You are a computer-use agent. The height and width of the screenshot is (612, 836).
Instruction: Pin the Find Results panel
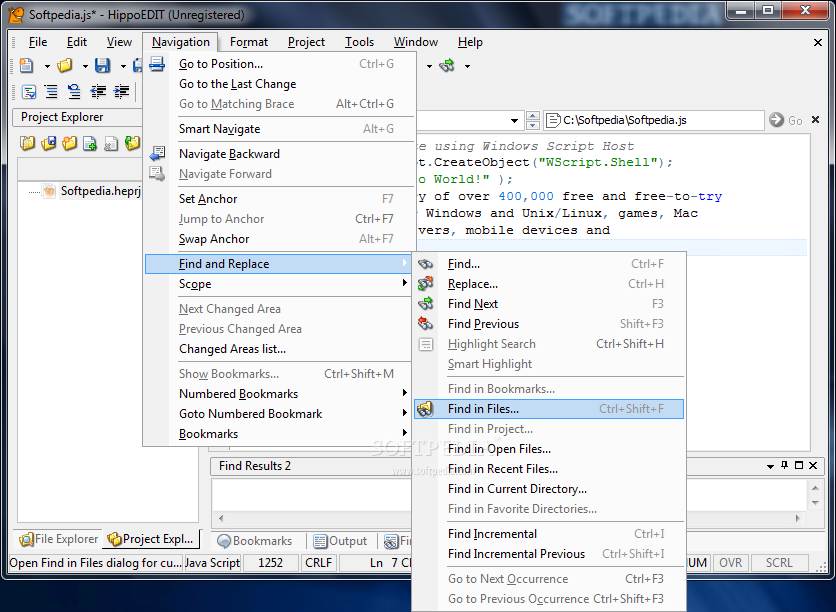784,465
